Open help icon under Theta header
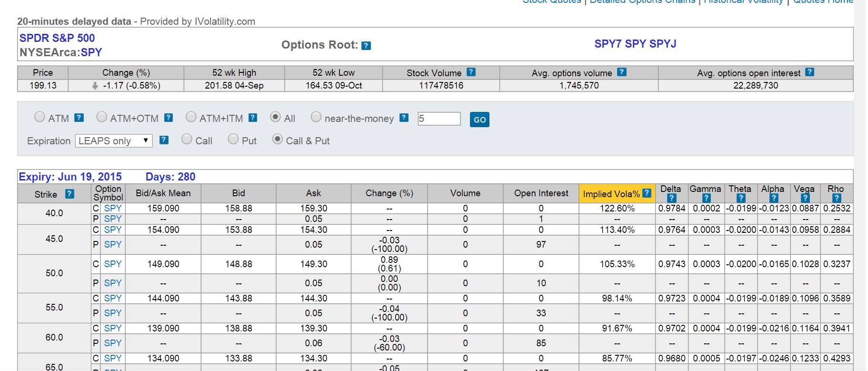Viewport: 868px width, 371px height. point(740,198)
